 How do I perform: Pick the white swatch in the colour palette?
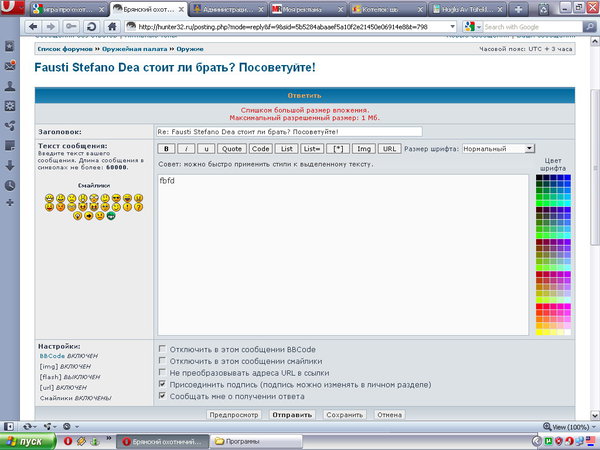tap(567, 332)
